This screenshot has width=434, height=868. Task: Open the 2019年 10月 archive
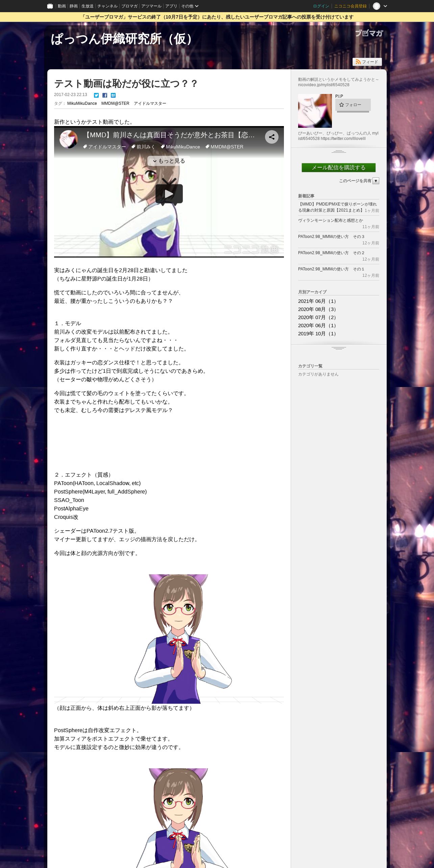[318, 334]
